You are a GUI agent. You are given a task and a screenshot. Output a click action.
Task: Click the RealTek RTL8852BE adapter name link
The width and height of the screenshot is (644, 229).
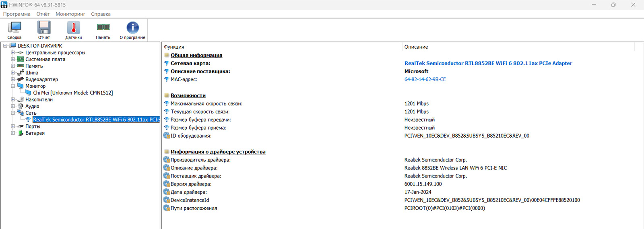488,63
